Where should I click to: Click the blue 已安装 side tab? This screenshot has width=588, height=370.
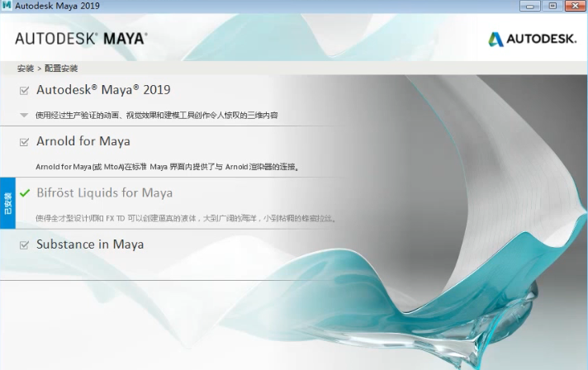[7, 203]
